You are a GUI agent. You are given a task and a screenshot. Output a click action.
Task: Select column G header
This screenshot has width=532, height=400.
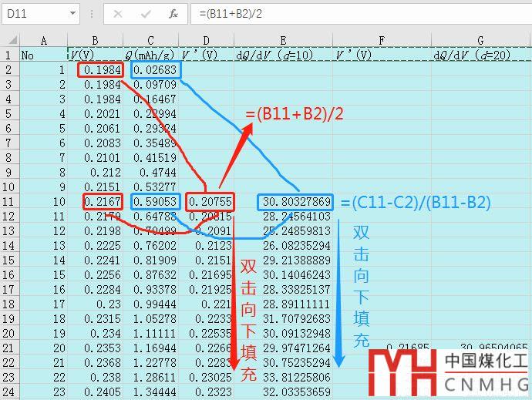coord(480,41)
